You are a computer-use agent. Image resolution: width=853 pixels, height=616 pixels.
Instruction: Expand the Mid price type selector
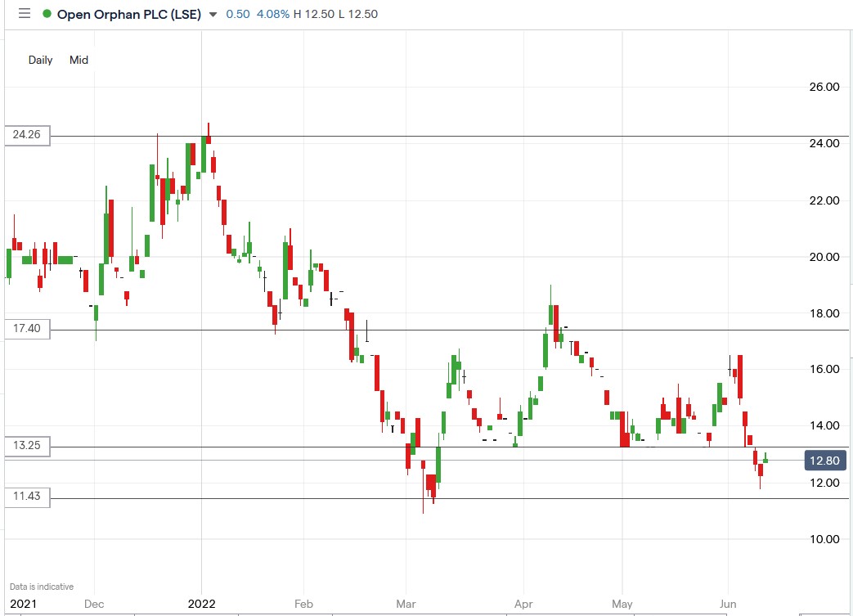79,60
